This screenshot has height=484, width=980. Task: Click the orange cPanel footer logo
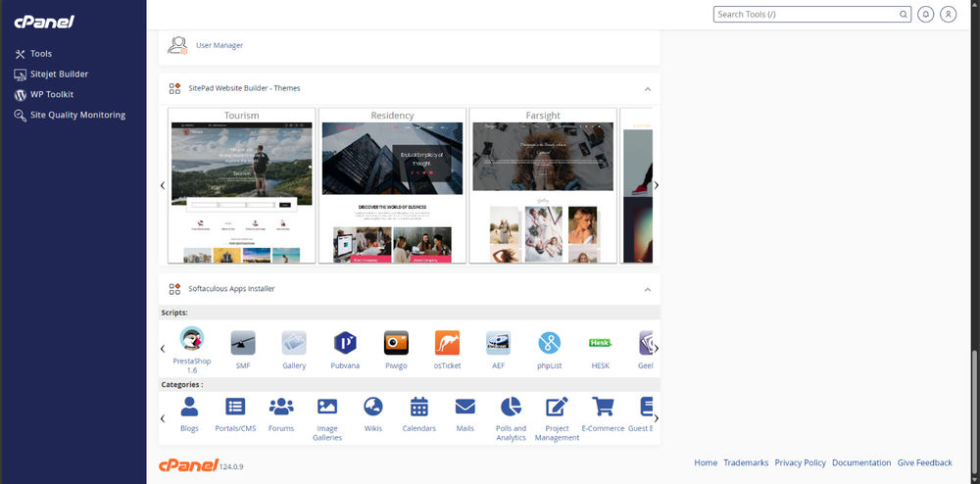188,465
